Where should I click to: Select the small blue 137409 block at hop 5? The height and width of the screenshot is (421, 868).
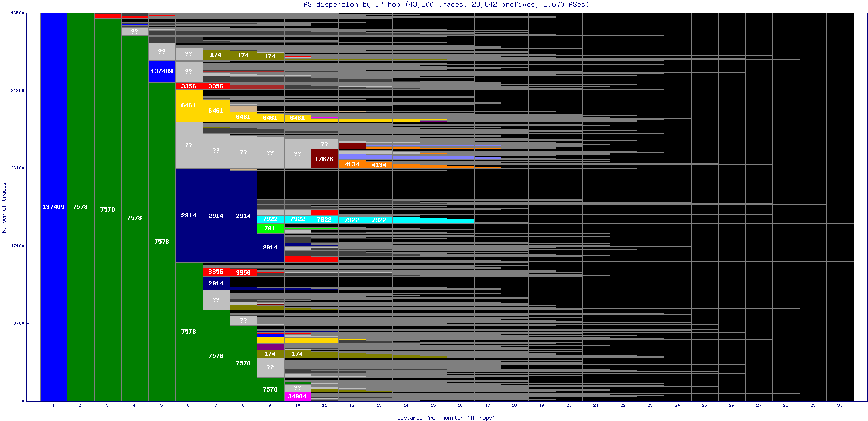click(x=162, y=71)
